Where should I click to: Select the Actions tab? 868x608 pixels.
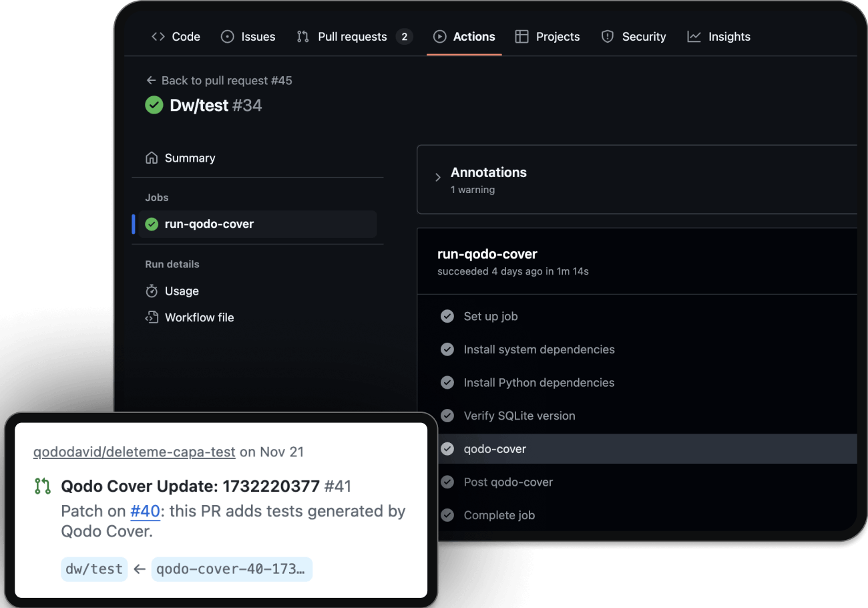tap(464, 37)
